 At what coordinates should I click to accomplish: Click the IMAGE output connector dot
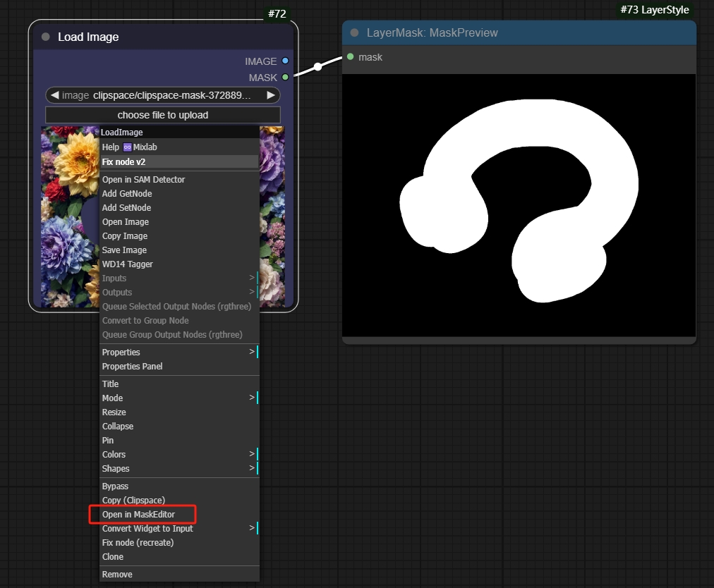285,61
